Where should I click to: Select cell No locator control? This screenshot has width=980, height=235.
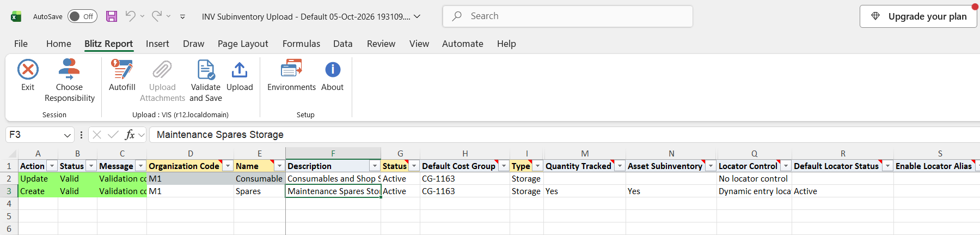(754, 179)
